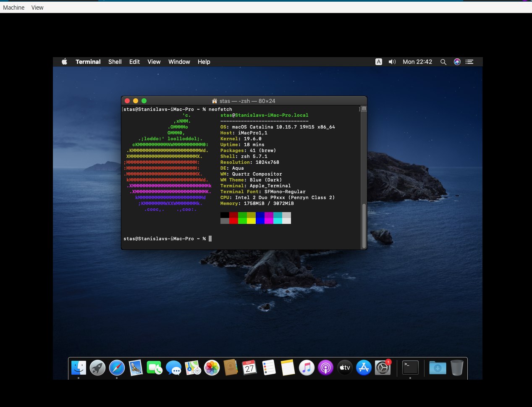The height and width of the screenshot is (407, 532).
Task: Click the WM Theme: Blue (Dark) line
Action: coord(251,180)
